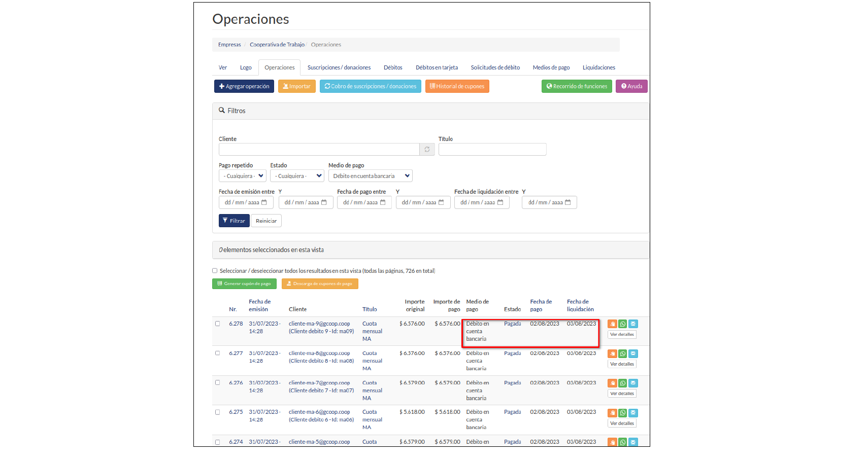868x460 pixels.
Task: Select checkbox for operation 6.275
Action: pos(217,412)
